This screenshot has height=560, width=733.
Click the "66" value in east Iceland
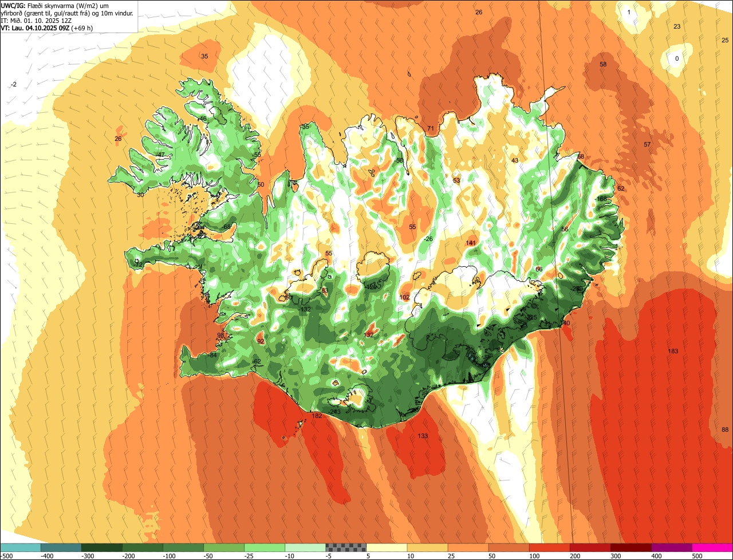[539, 269]
